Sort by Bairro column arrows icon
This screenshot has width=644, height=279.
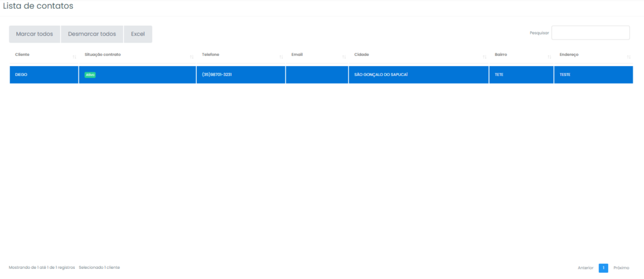point(550,57)
